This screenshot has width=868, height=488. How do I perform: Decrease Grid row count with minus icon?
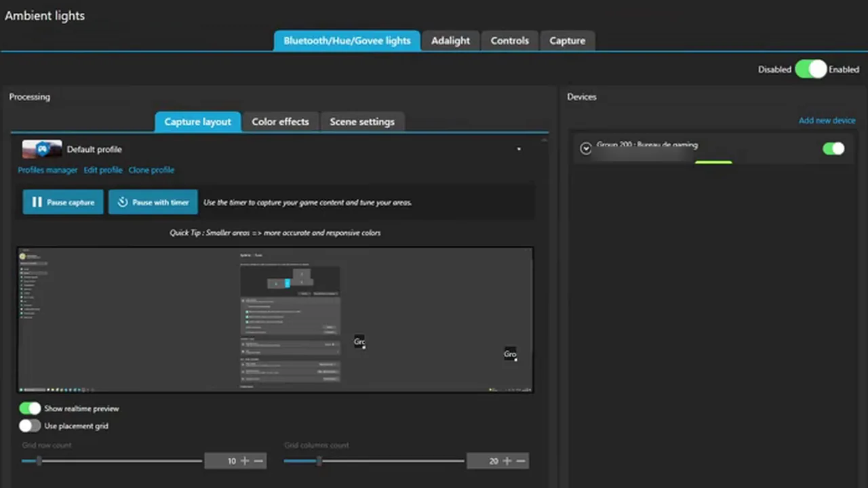click(x=258, y=461)
